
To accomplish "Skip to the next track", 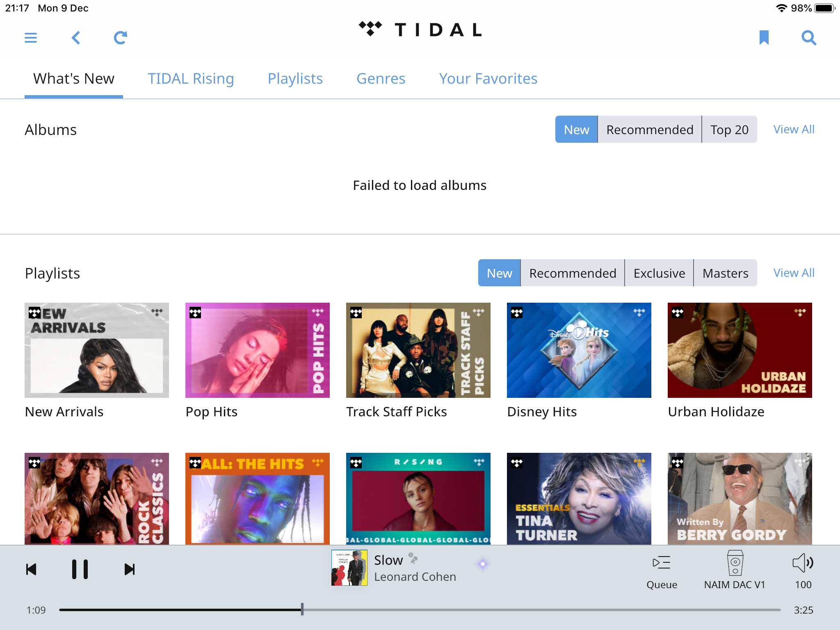I will pos(130,569).
